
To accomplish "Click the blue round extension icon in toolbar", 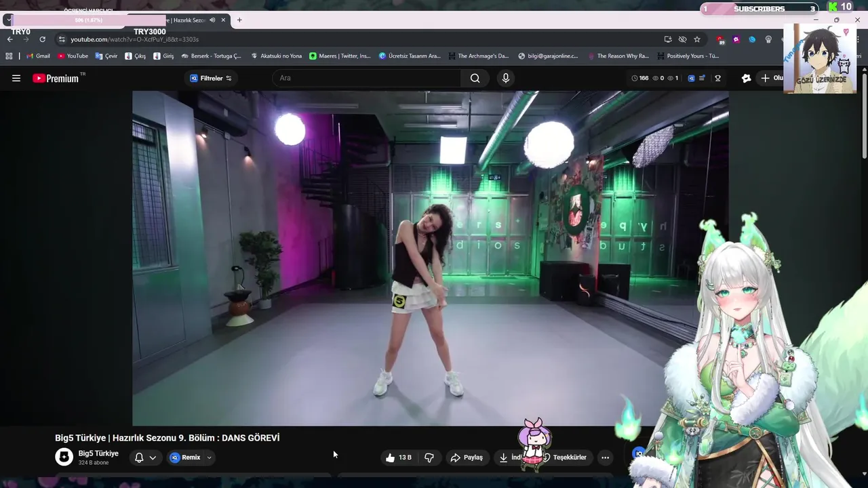I will 752,39.
